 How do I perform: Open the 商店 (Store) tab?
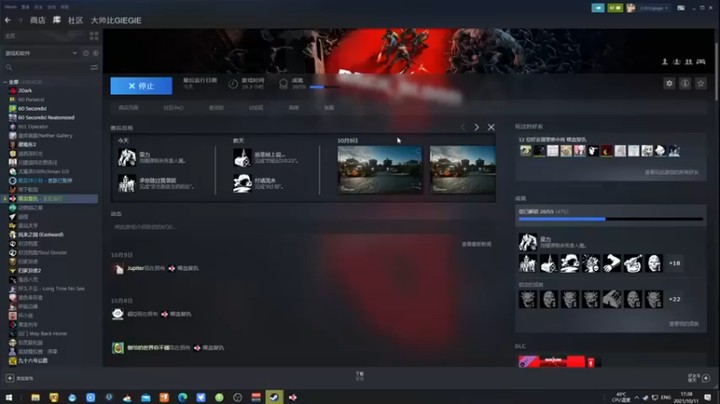pos(38,20)
